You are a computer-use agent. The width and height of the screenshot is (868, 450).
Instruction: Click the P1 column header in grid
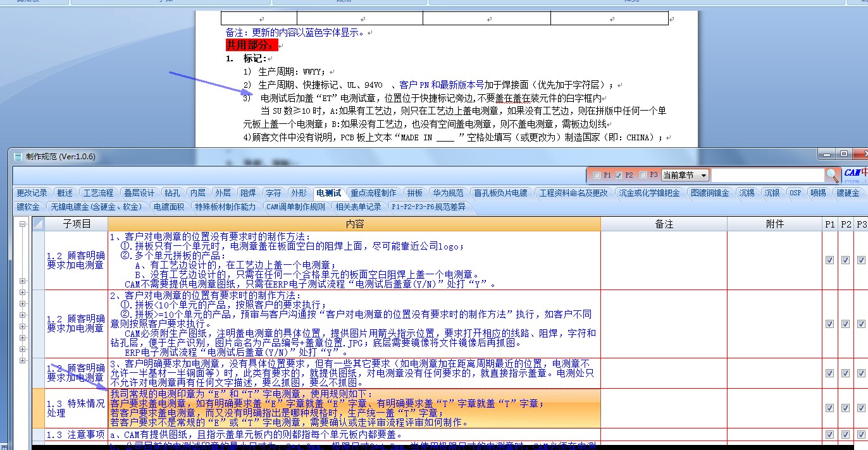point(829,224)
